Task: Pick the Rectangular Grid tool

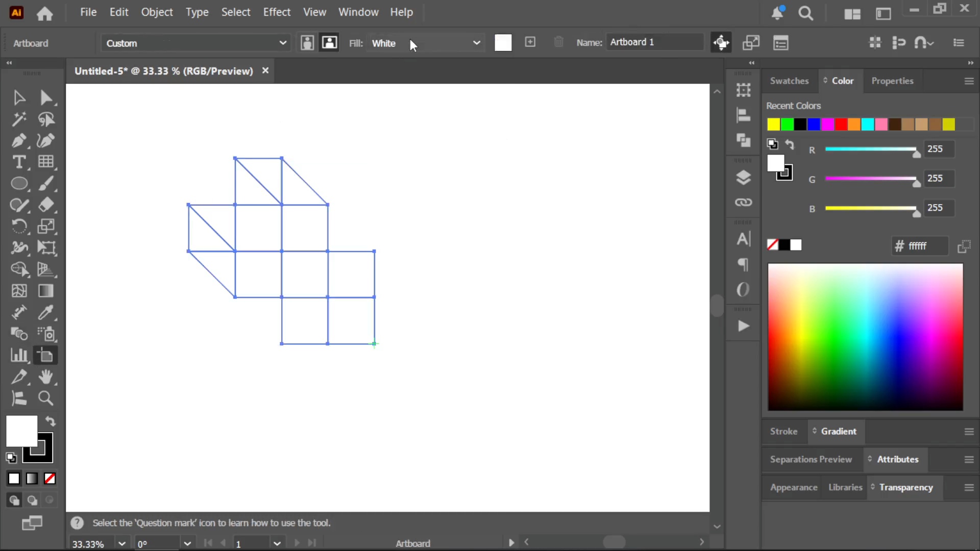Action: [x=46, y=162]
